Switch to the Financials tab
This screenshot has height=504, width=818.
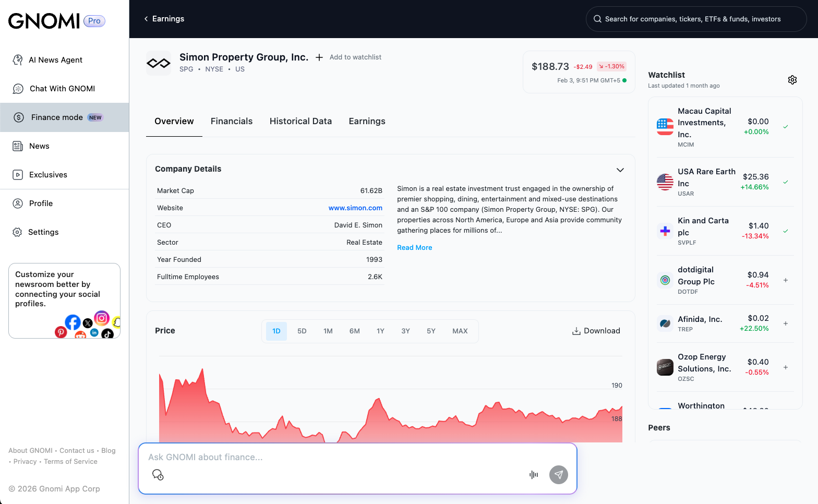(232, 121)
